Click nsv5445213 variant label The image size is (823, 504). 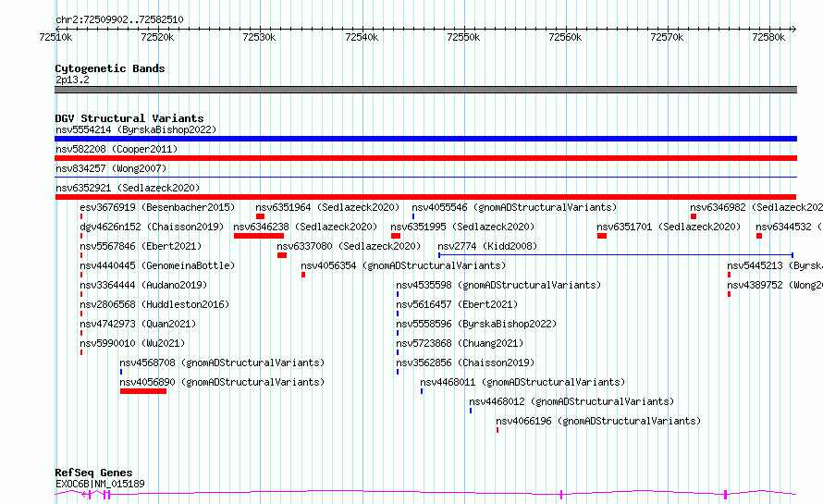click(775, 265)
